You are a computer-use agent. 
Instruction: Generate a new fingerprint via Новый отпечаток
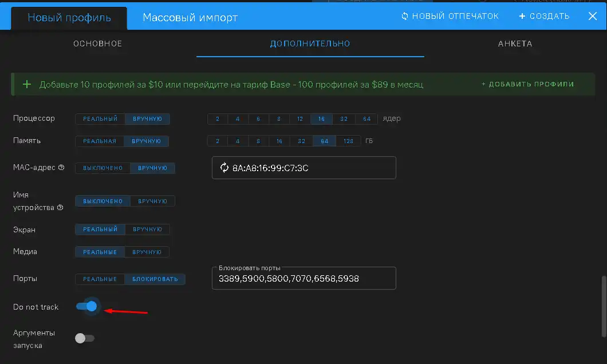(450, 16)
